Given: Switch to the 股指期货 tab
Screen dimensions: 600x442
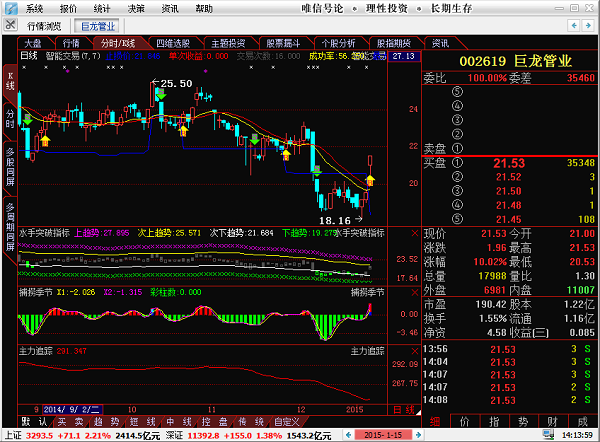Looking at the screenshot, I should (393, 43).
